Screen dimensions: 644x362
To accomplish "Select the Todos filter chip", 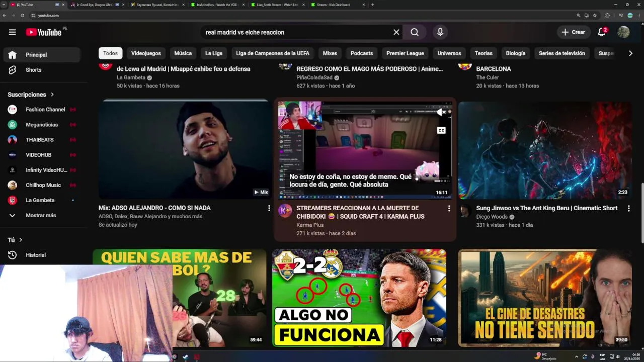I will (111, 53).
